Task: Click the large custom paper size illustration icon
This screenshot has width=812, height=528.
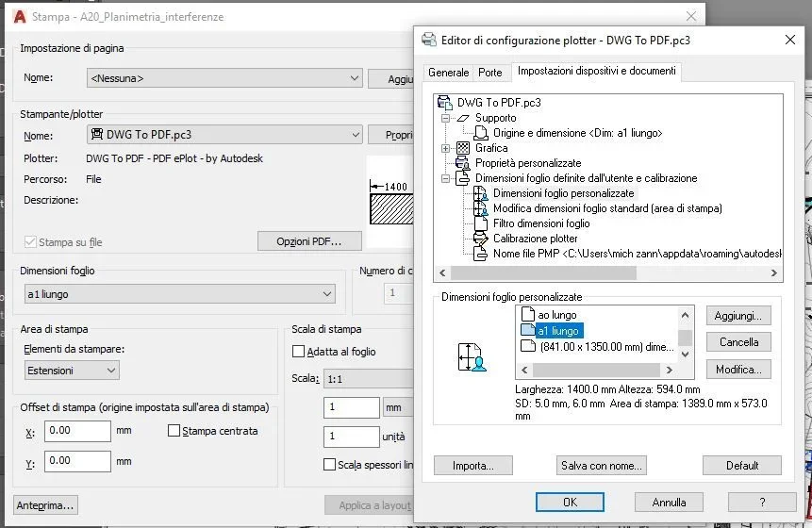Action: click(472, 357)
